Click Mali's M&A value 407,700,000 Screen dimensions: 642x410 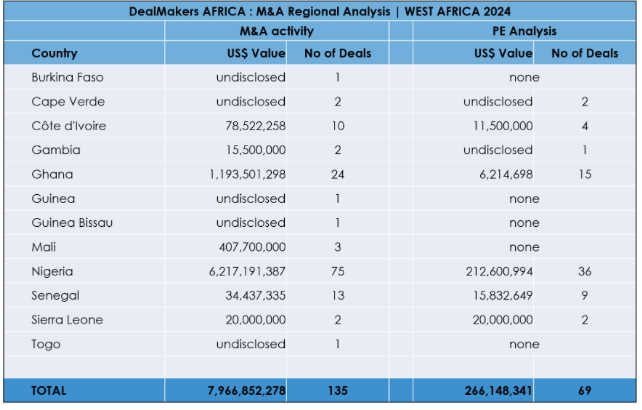(x=249, y=247)
